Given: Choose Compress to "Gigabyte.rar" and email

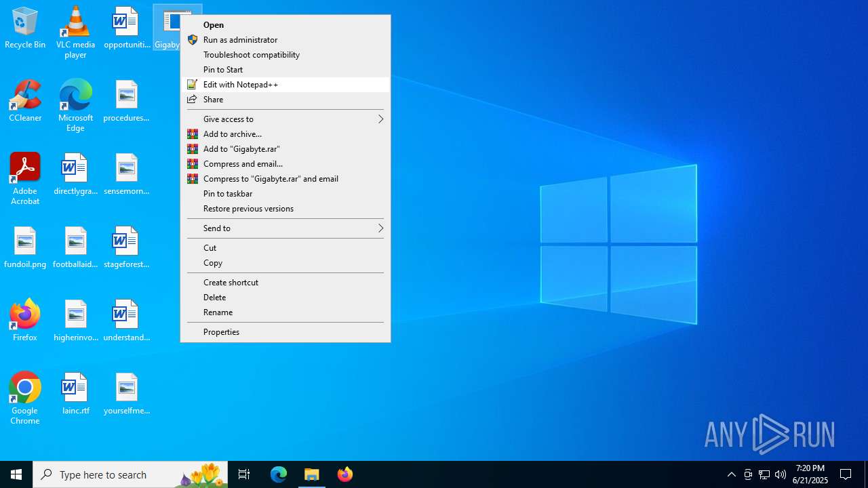Looking at the screenshot, I should (x=285, y=179).
